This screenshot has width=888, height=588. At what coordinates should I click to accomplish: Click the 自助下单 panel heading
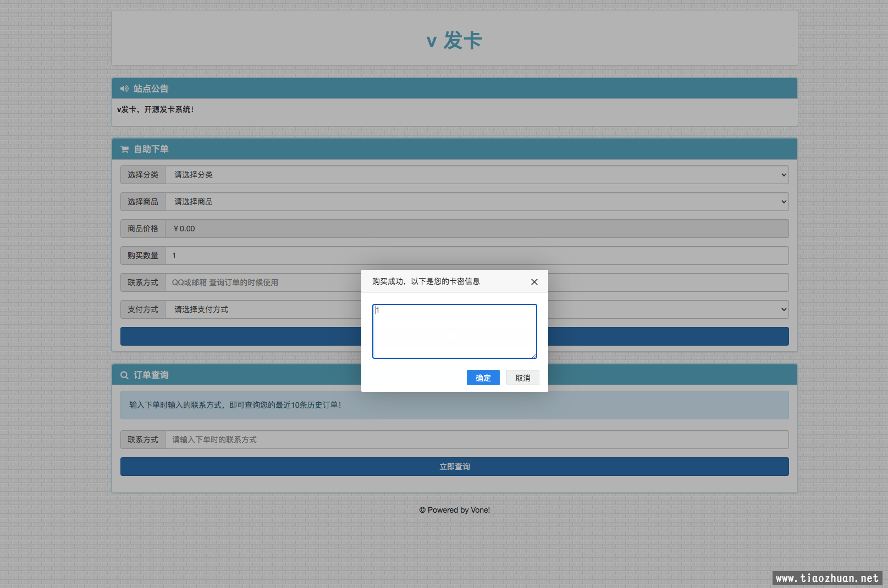tap(151, 149)
